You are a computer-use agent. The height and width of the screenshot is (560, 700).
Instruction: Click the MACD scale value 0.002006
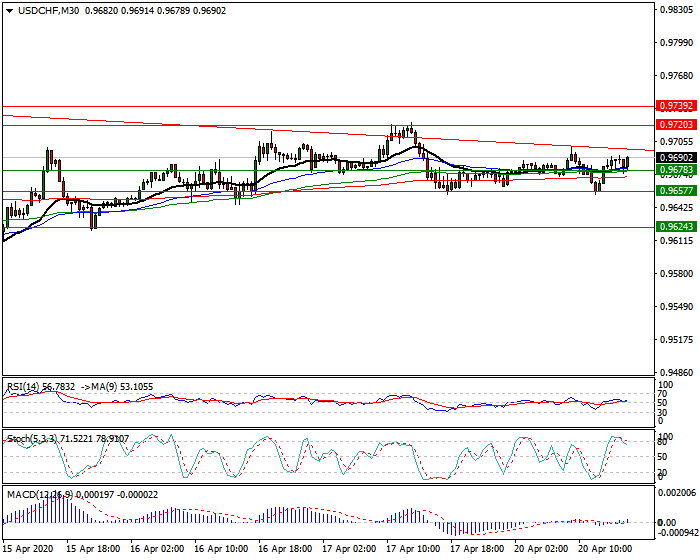677,492
